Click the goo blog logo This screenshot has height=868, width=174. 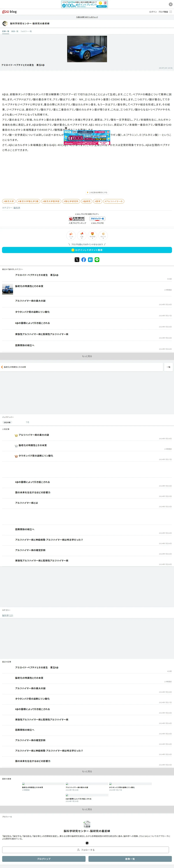(x=9, y=12)
